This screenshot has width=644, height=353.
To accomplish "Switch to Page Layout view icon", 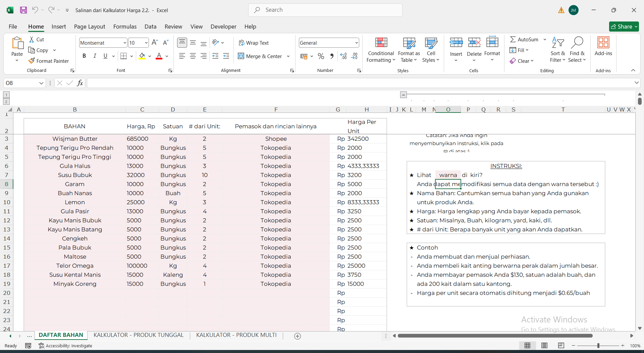I will (x=544, y=346).
